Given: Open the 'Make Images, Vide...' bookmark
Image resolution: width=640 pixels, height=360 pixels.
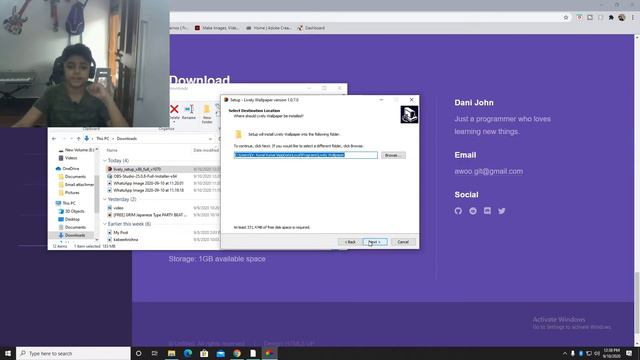Looking at the screenshot, I should coord(216,28).
